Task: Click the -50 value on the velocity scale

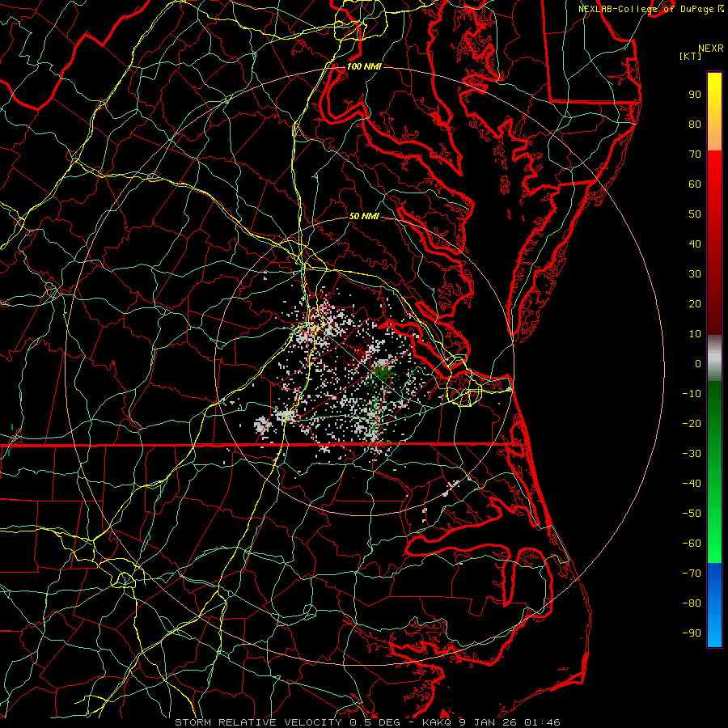Action: coord(692,514)
